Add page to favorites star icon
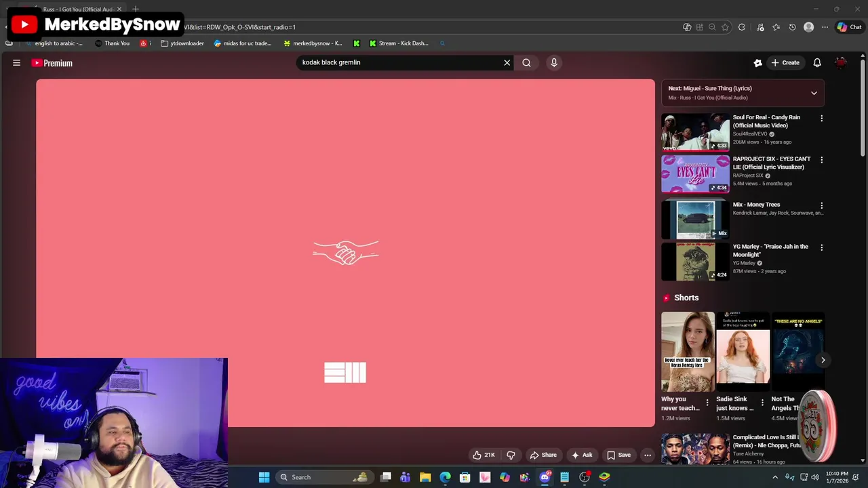 coord(725,27)
